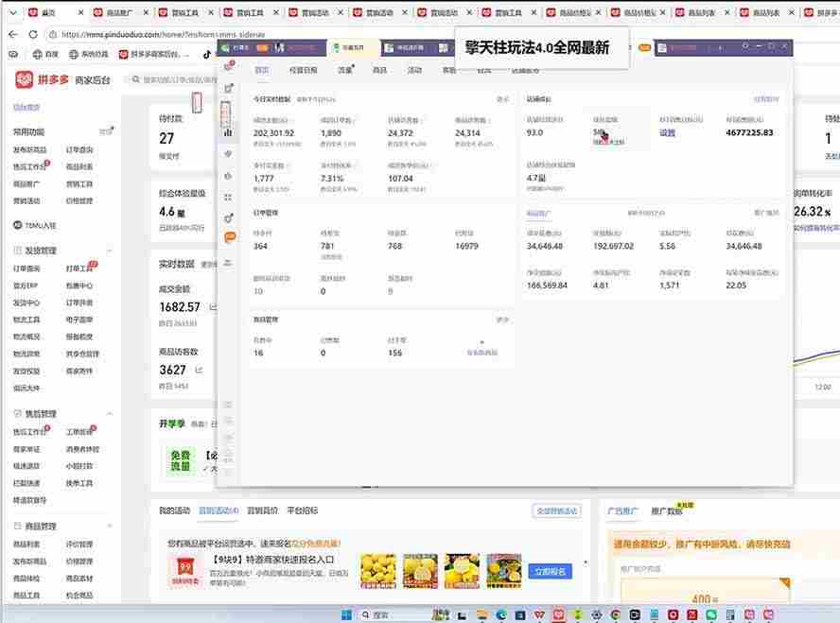Switch to 广告推广 tab
Viewport: 840px width, 623px height.
pyautogui.click(x=623, y=511)
